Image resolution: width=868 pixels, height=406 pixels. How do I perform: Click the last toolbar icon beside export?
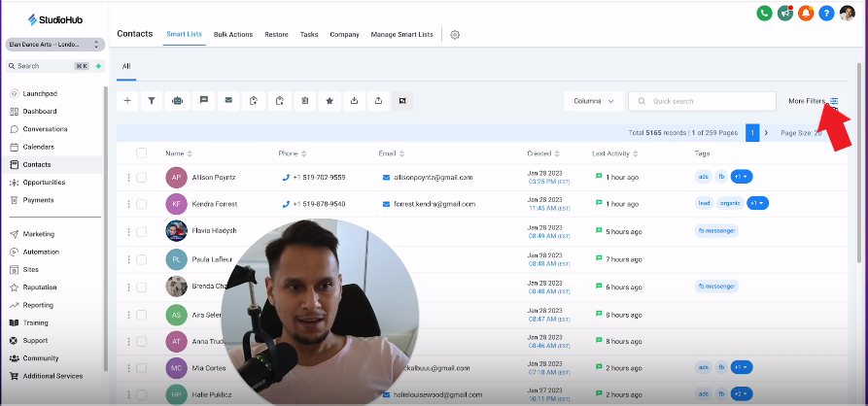click(402, 101)
